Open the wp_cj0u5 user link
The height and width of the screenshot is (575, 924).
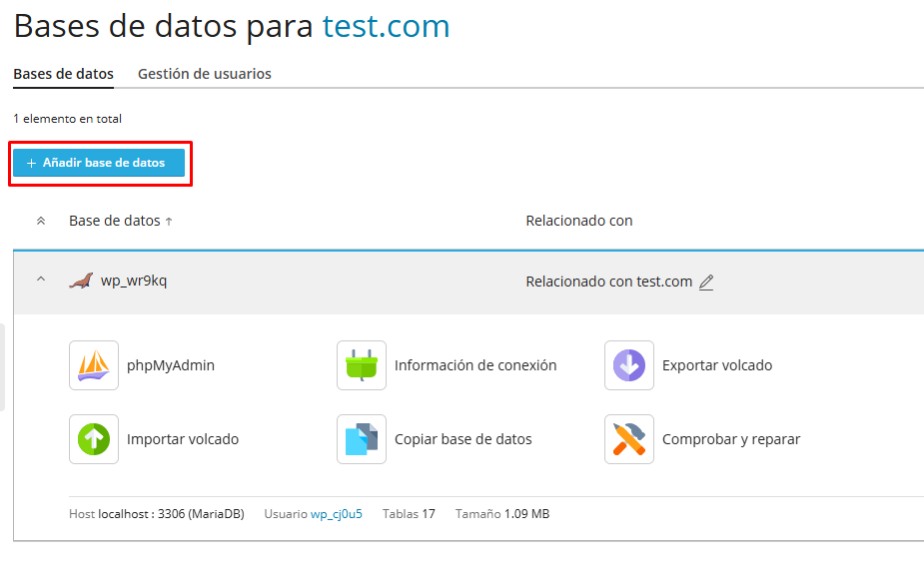pyautogui.click(x=336, y=514)
